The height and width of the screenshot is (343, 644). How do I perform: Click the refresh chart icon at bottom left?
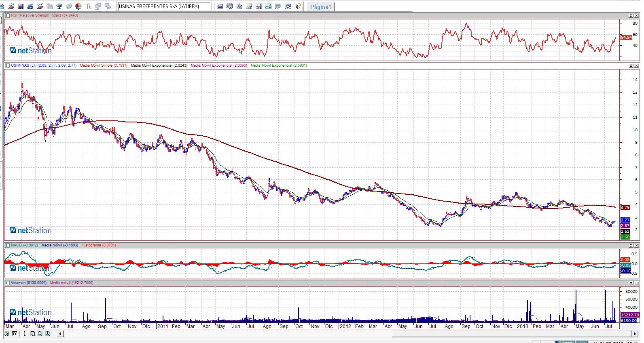tap(7, 334)
